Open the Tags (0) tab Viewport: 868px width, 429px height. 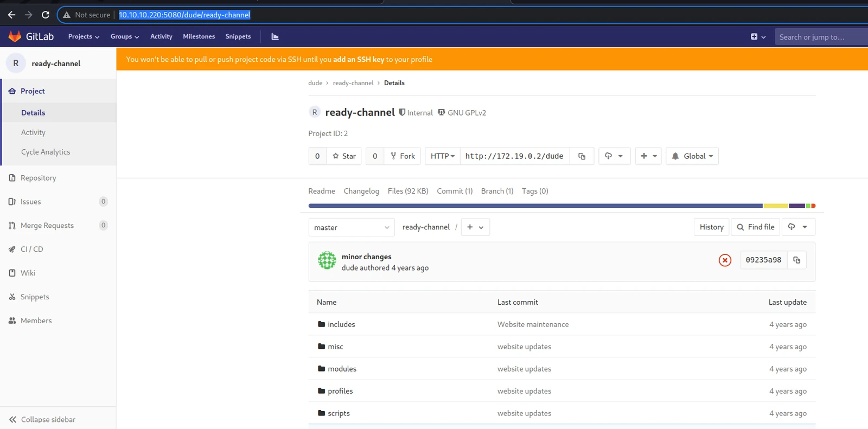click(535, 191)
